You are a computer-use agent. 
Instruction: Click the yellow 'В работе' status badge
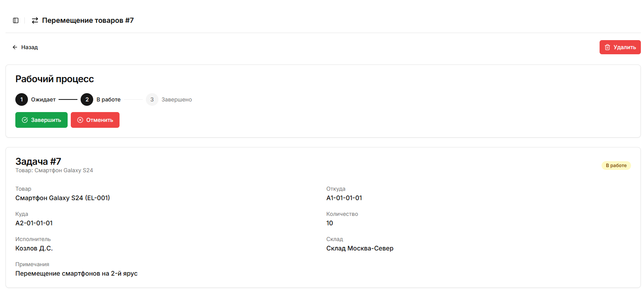pos(616,166)
